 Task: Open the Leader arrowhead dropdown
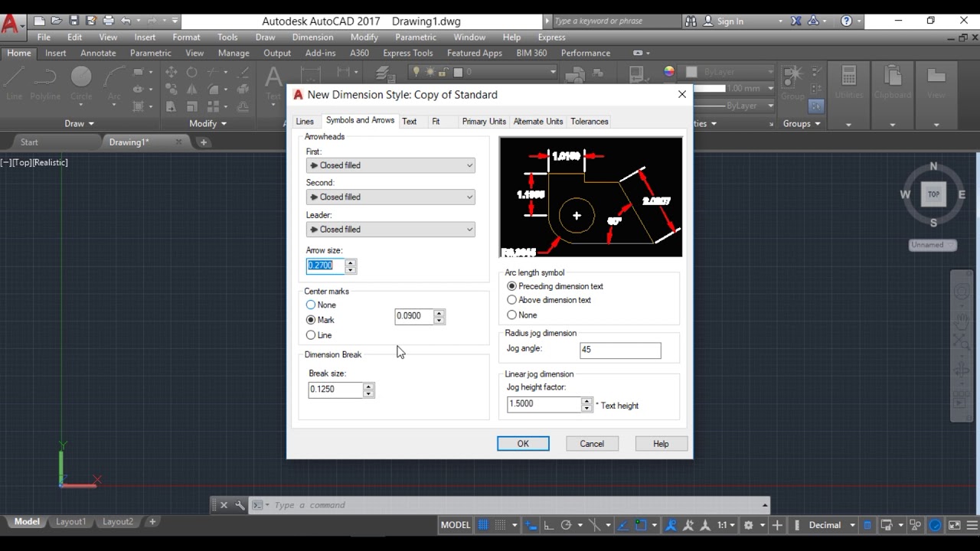(x=390, y=230)
